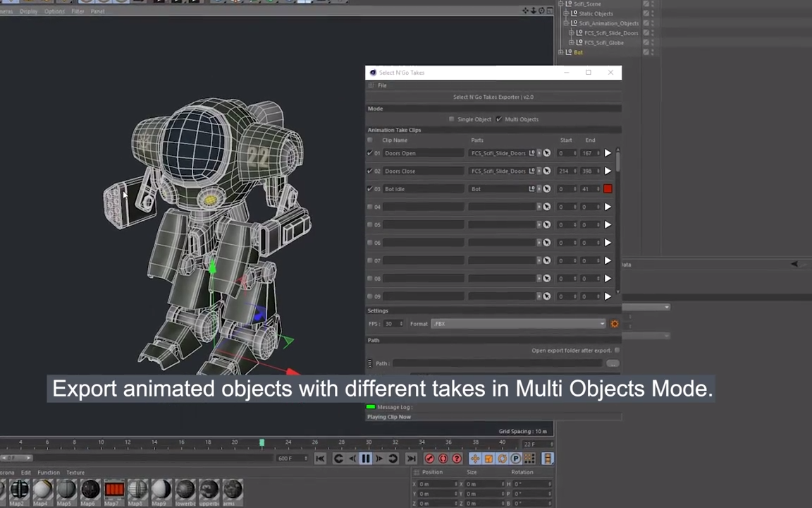Image resolution: width=812 pixels, height=508 pixels.
Task: Stop the Bot Idle clip via red square
Action: [608, 189]
